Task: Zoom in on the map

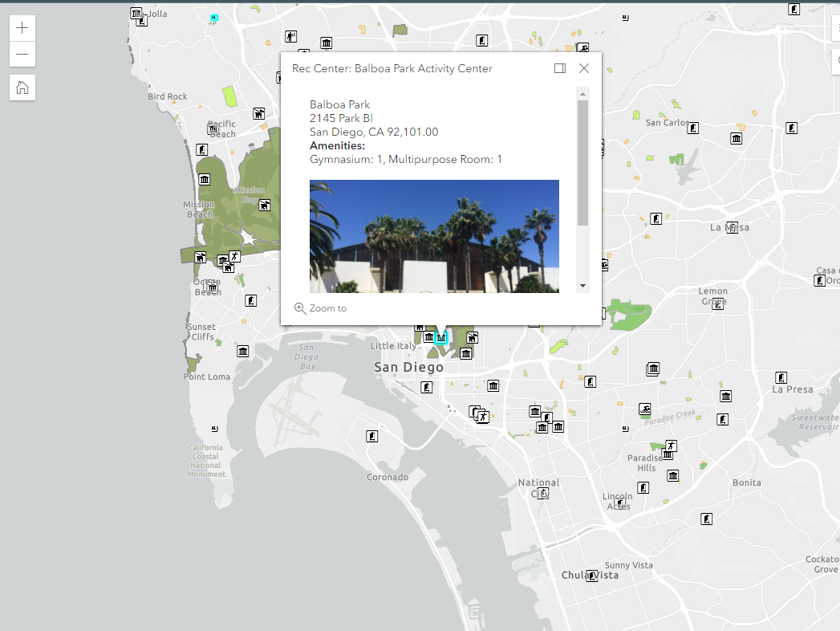Action: [x=22, y=27]
